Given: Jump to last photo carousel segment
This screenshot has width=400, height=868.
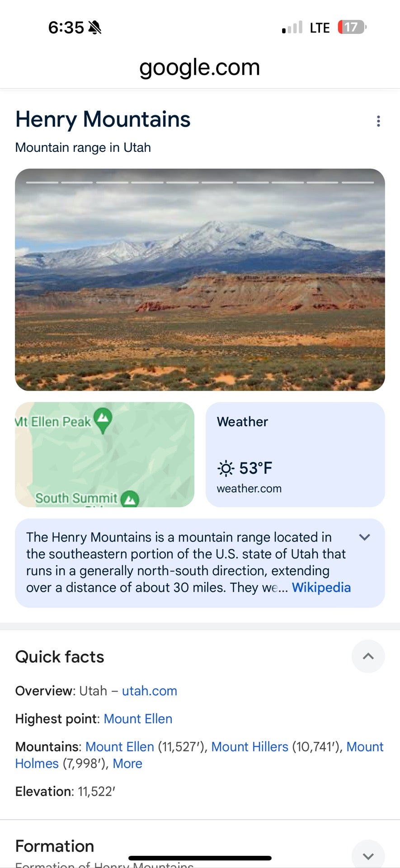Looking at the screenshot, I should 358,183.
